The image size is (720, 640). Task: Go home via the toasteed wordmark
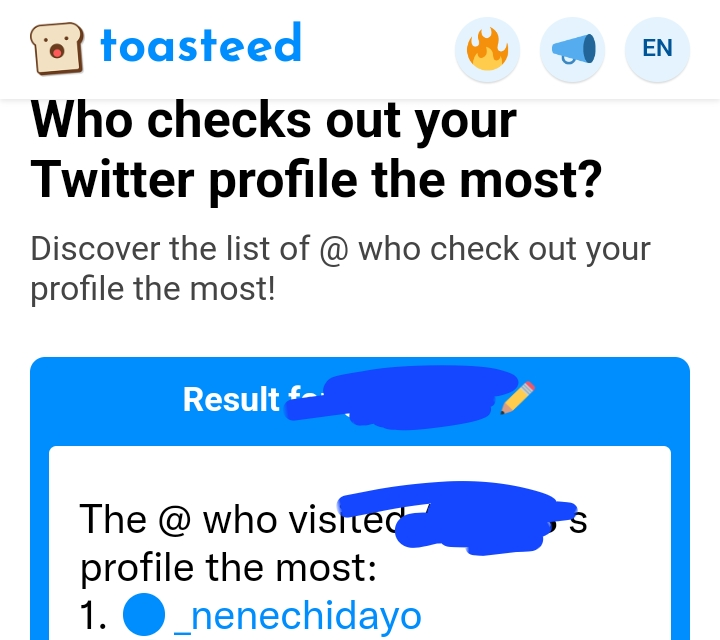point(201,43)
